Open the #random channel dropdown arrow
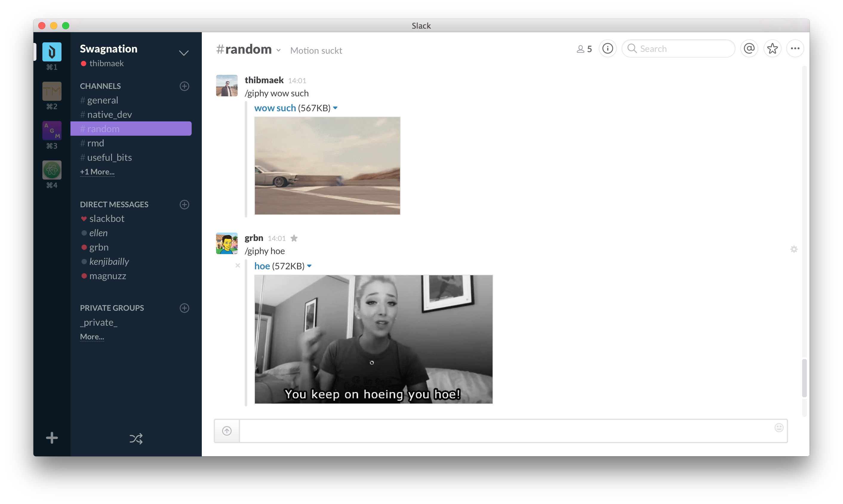The width and height of the screenshot is (843, 504). click(x=279, y=50)
